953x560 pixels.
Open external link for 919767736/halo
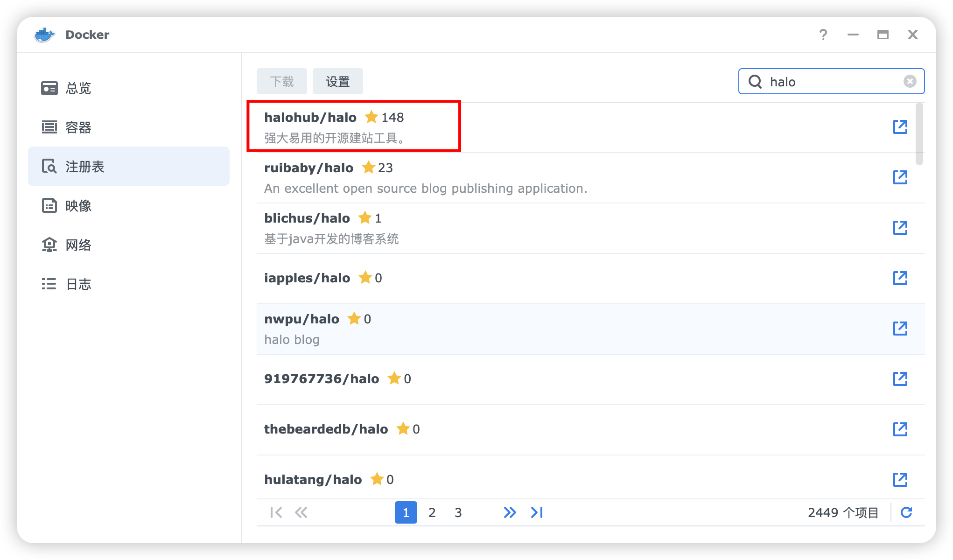pos(900,379)
